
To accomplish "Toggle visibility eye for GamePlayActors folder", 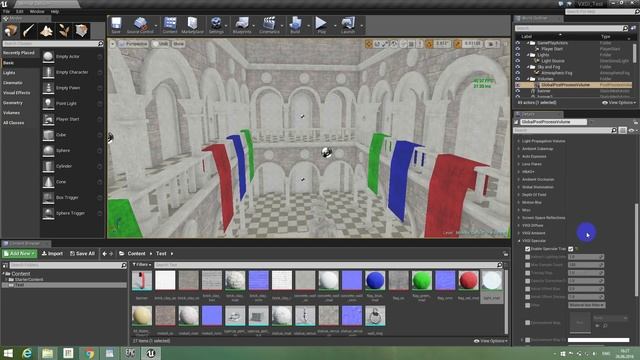I will 518,43.
